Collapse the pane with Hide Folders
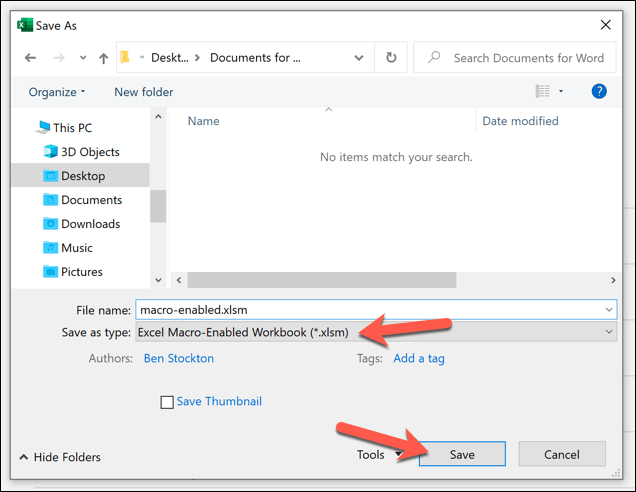 pyautogui.click(x=60, y=457)
